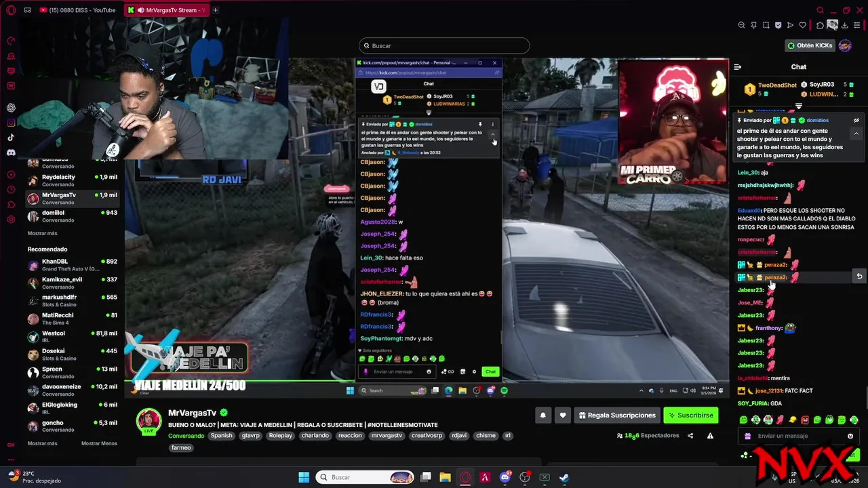This screenshot has height=488, width=868.
Task: Expand recommended list with lower Mostrar más
Action: click(x=42, y=443)
